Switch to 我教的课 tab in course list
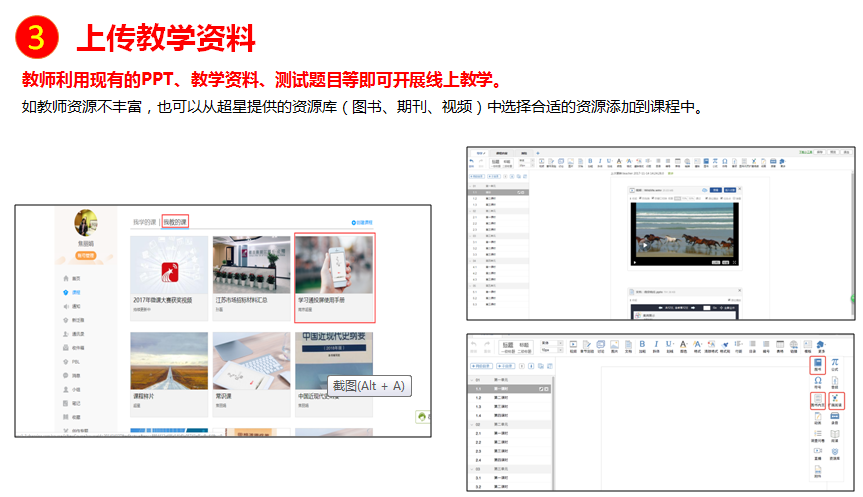The width and height of the screenshot is (863, 497). coord(175,222)
